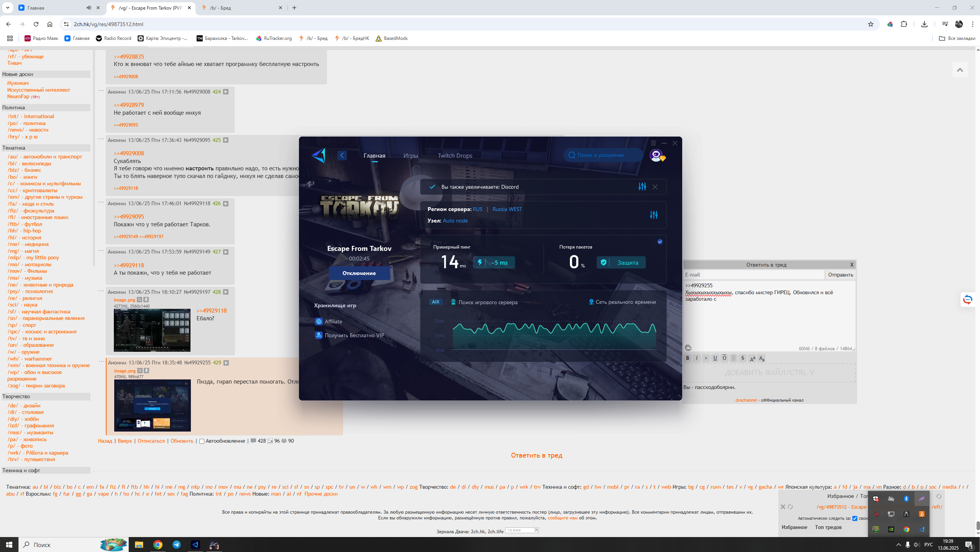Open the GearUP user profile avatar
980x552 pixels.
click(657, 155)
